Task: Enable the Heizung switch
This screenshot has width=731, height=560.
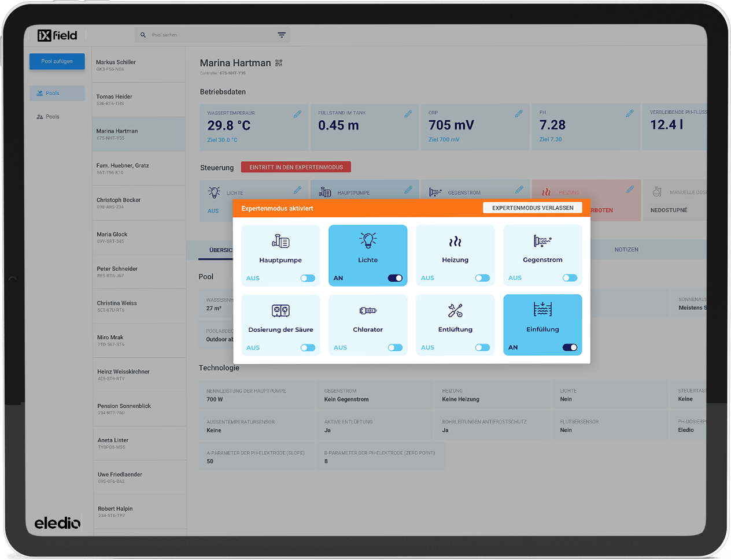Action: coord(482,278)
